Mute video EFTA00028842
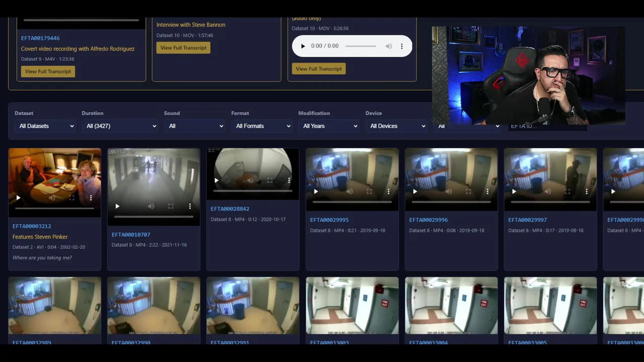This screenshot has width=644, height=362. click(x=250, y=180)
